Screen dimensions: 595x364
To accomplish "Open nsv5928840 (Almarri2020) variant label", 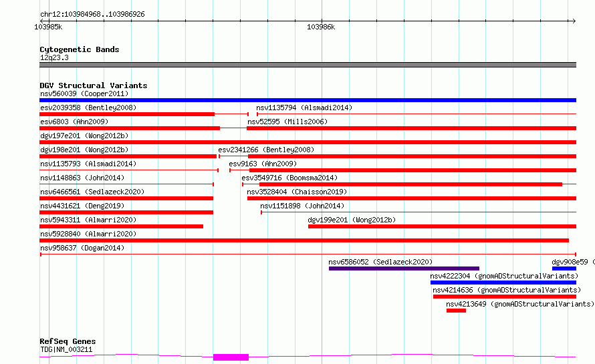I will [x=88, y=234].
